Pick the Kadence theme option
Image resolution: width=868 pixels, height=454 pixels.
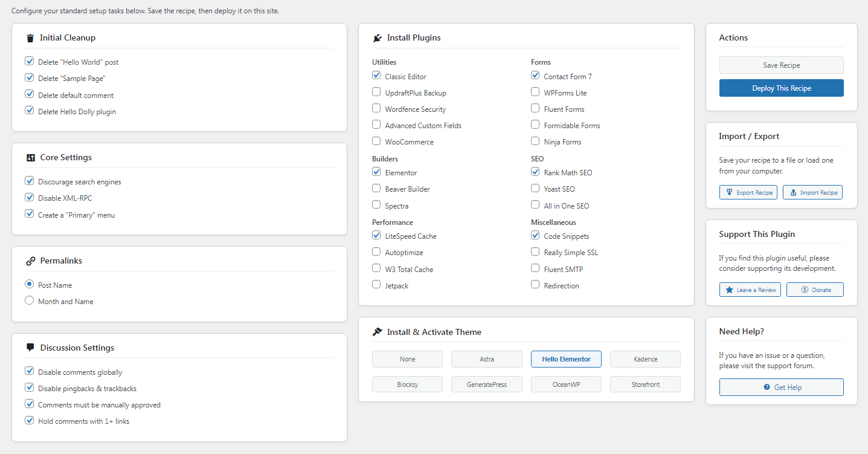pyautogui.click(x=645, y=359)
